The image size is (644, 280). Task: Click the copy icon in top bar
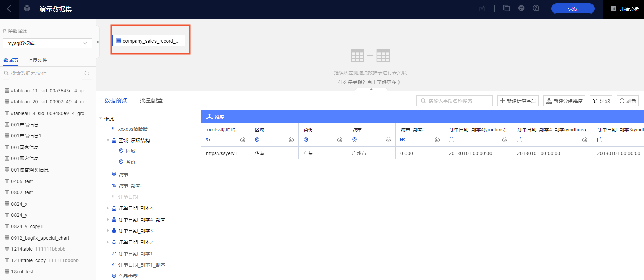tap(506, 8)
